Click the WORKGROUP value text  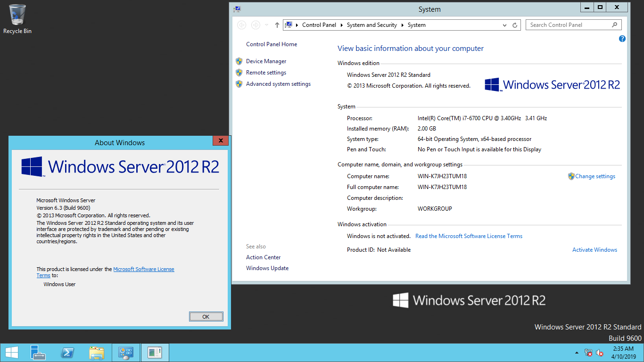tap(435, 209)
